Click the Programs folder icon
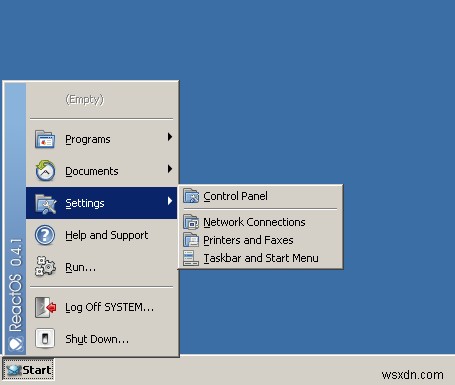This screenshot has width=455, height=385. point(45,139)
